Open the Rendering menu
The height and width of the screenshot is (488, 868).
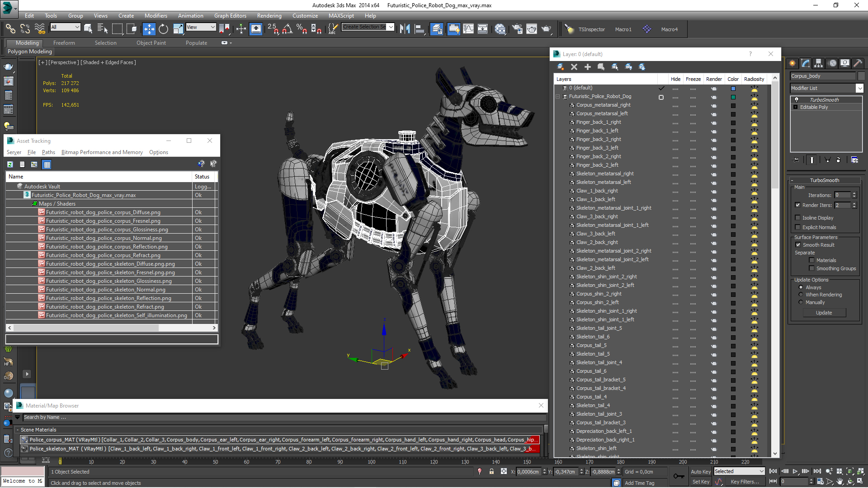pos(269,16)
